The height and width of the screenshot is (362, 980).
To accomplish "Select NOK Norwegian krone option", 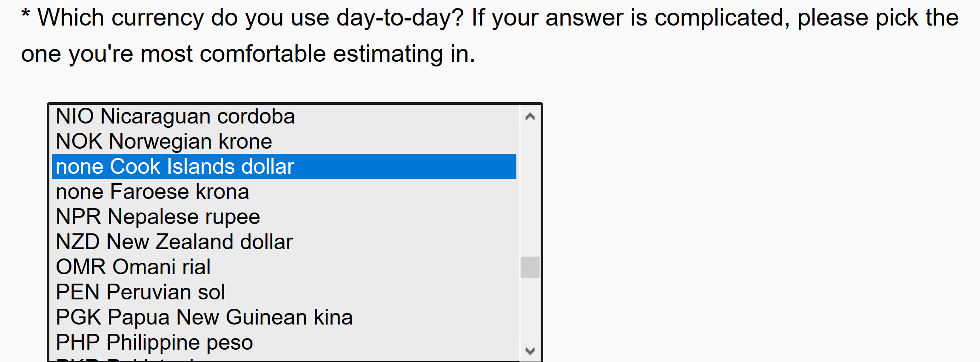I will pos(284,141).
